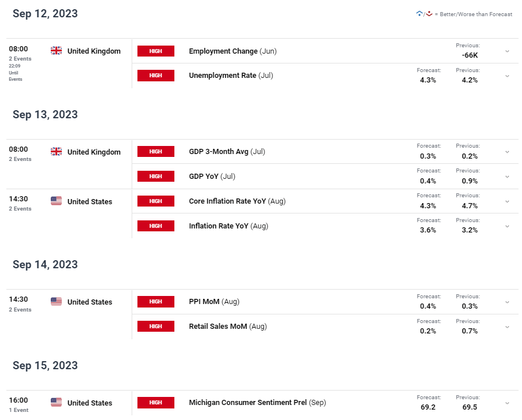The image size is (522, 420).
Task: Click the US flag beside the Sep 14 PPI events
Action: 56,301
